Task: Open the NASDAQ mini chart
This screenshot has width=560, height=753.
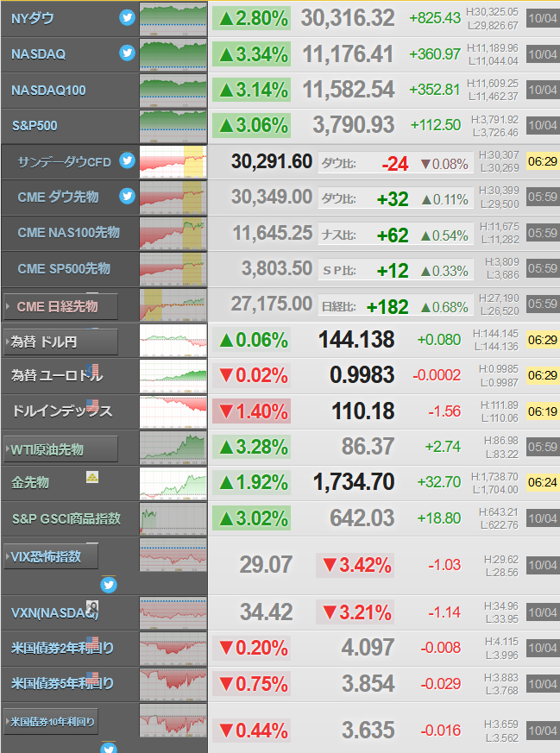Action: click(173, 54)
